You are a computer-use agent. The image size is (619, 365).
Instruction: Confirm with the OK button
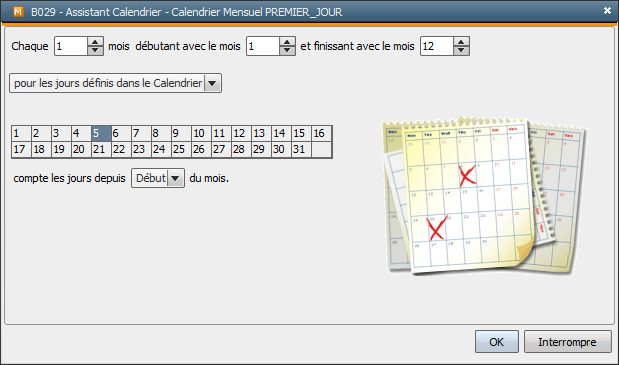click(497, 342)
